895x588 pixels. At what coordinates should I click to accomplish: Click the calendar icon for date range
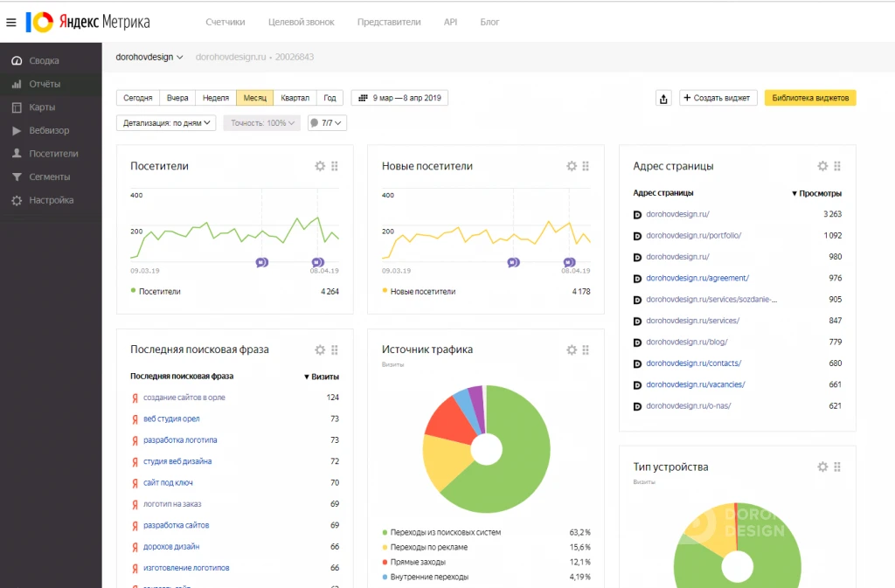click(363, 98)
